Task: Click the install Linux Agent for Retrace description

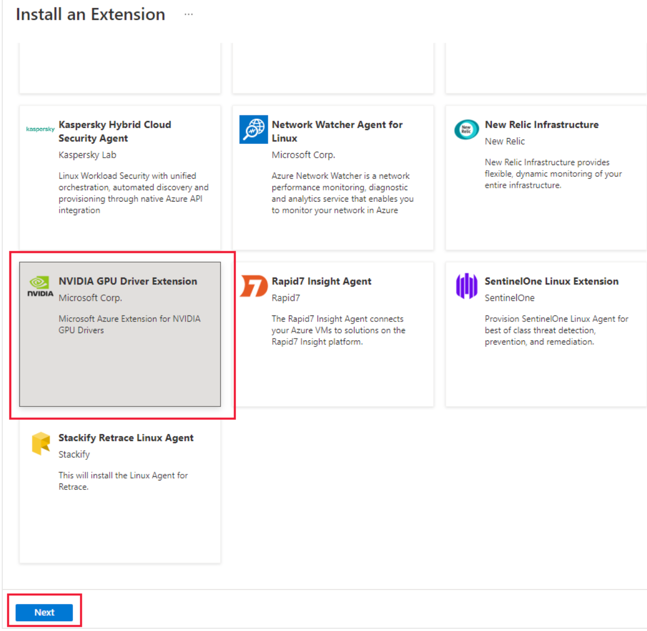Action: [x=123, y=481]
